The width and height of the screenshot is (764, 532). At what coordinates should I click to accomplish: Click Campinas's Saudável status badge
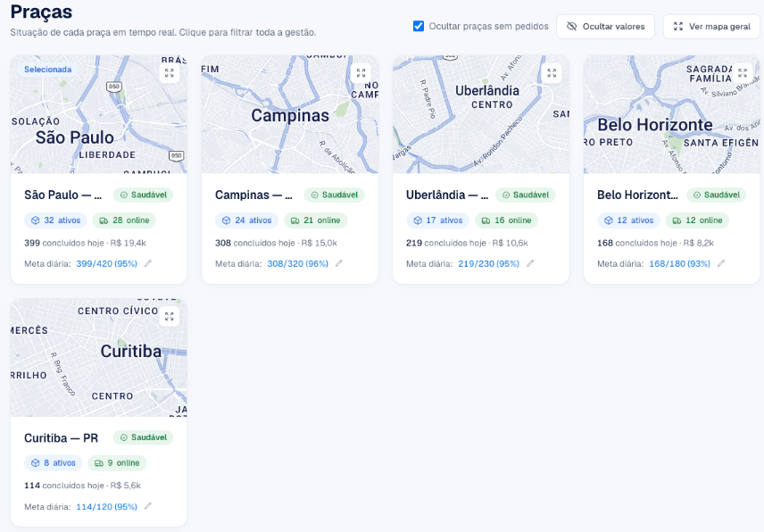pyautogui.click(x=334, y=195)
